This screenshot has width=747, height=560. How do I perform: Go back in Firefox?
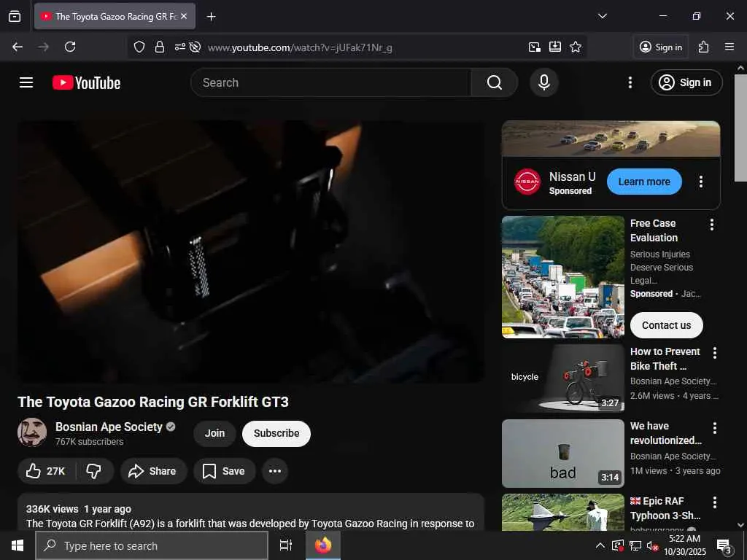(x=18, y=47)
